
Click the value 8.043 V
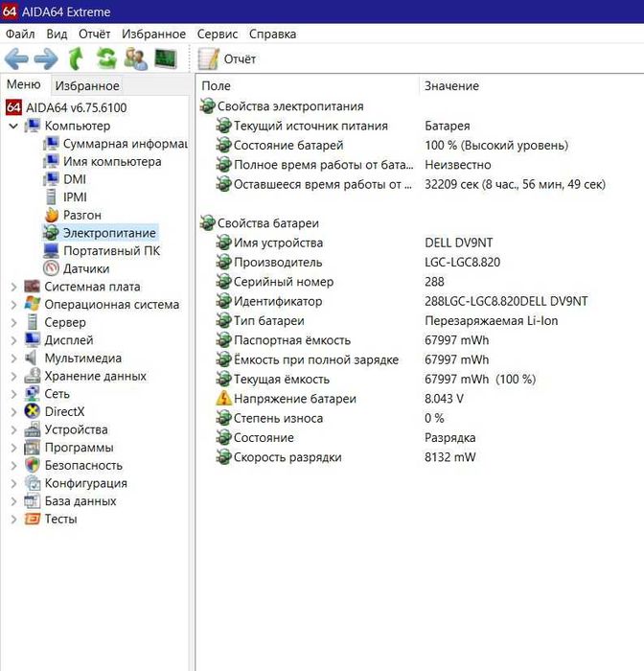[444, 399]
